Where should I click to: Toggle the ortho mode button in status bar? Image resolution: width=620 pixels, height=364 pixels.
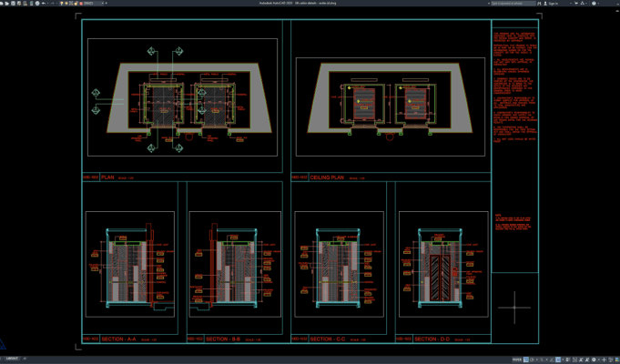(x=526, y=359)
